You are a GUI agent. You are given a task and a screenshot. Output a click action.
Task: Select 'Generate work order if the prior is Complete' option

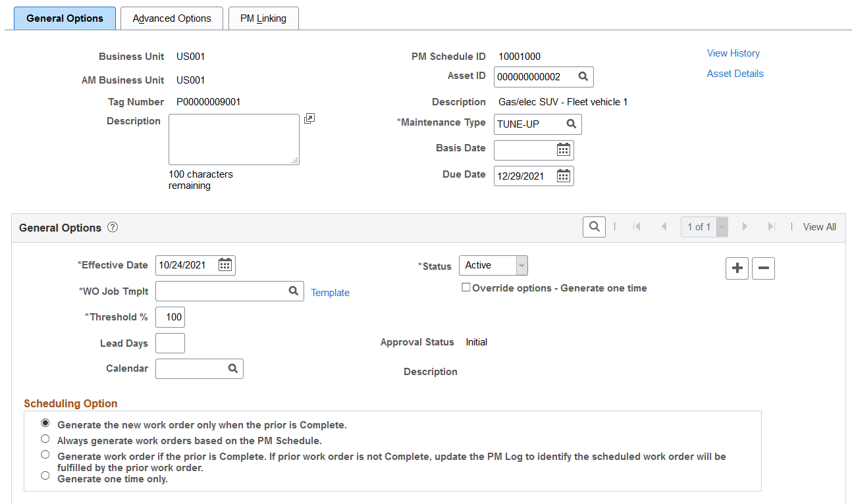tap(45, 455)
